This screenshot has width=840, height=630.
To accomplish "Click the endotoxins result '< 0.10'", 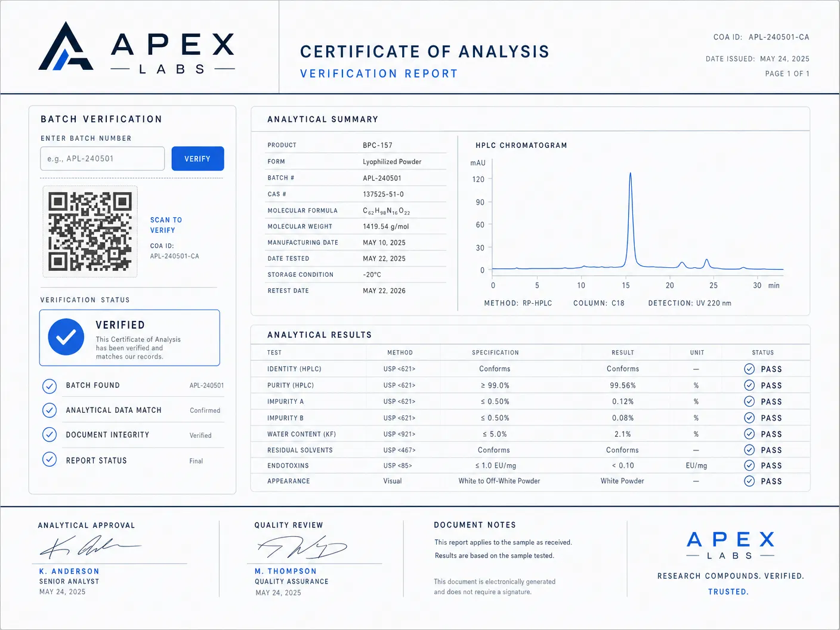I will [623, 465].
